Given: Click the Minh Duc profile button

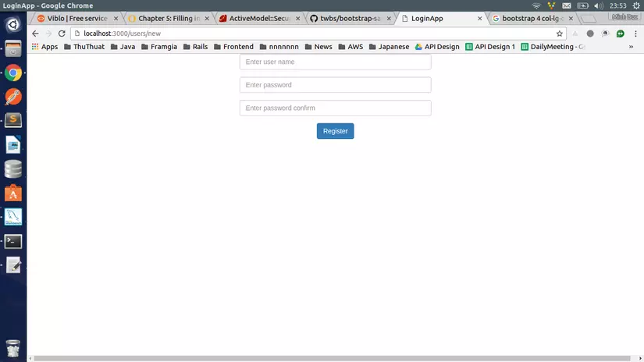Looking at the screenshot, I should (624, 17).
